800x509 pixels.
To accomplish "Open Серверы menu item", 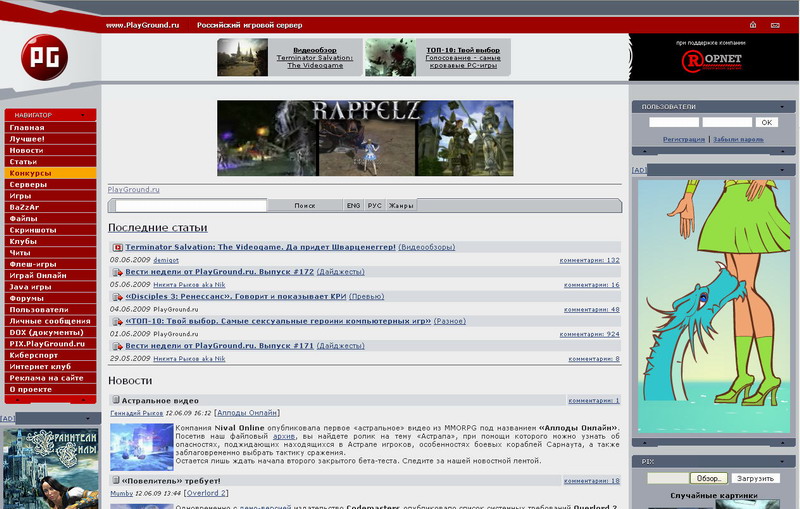I will 51,185.
